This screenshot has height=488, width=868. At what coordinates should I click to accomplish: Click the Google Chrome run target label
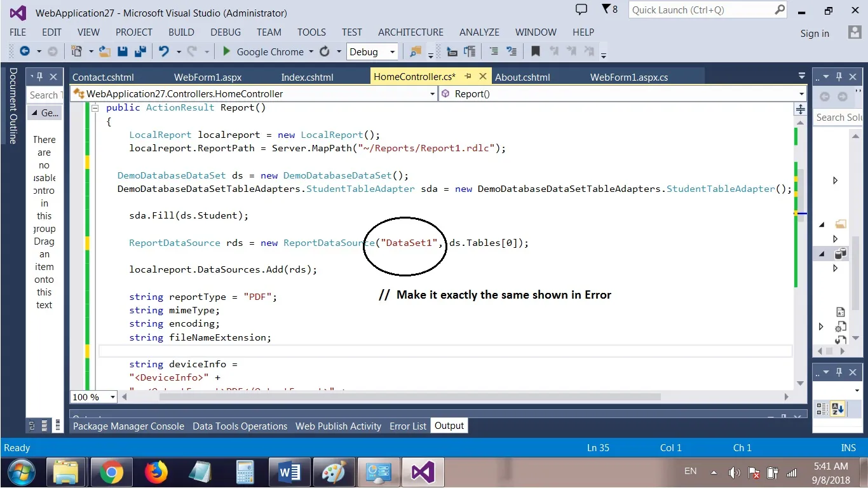[x=270, y=51]
